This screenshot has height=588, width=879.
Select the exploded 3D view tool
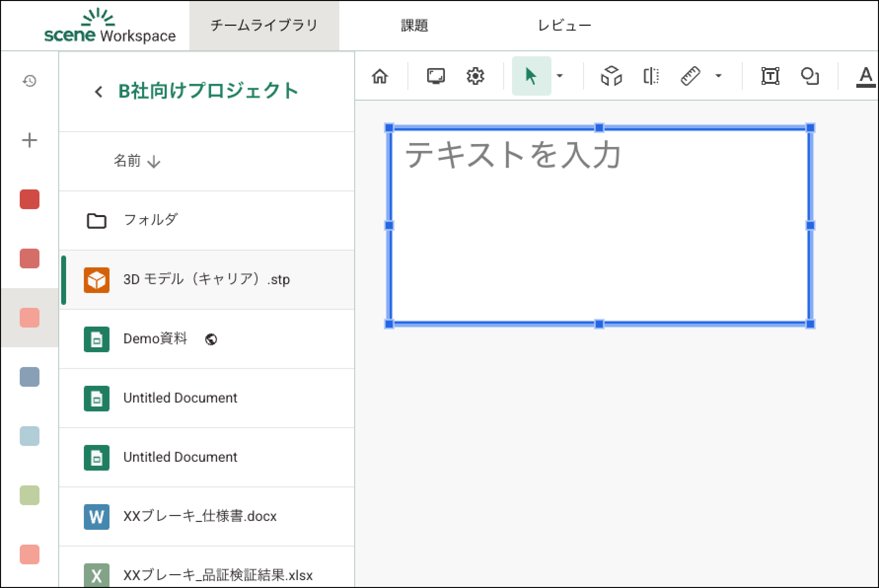coord(611,76)
